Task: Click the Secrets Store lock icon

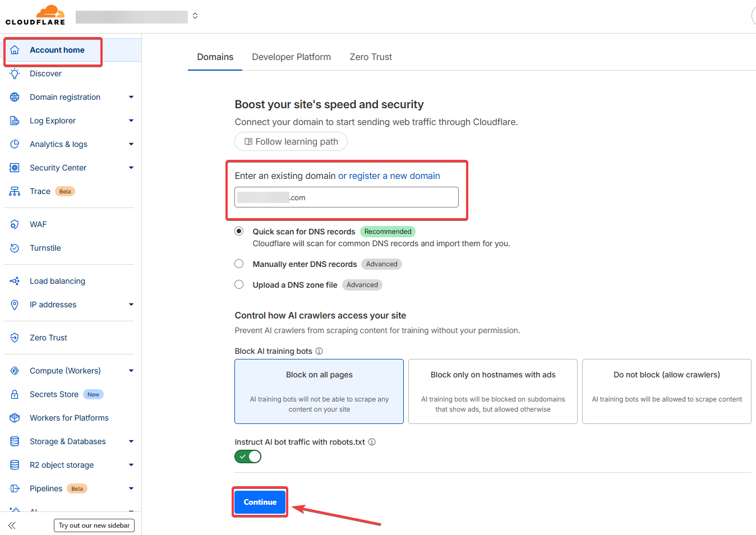Action: [15, 394]
